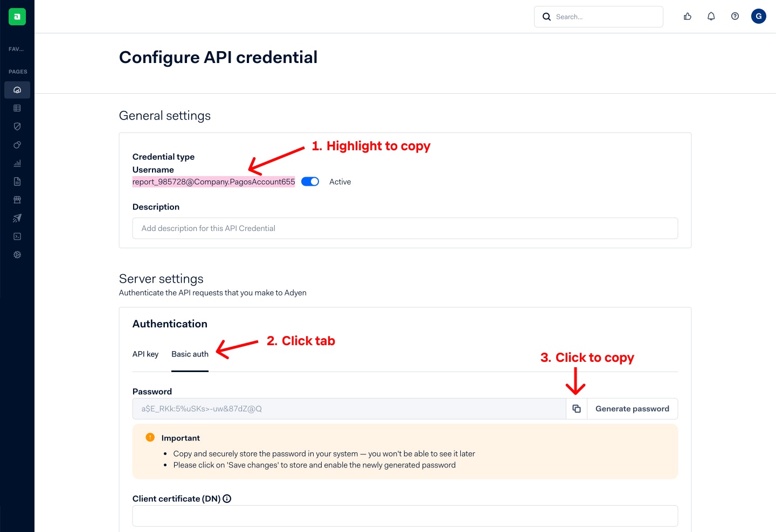Click the Generate password button
The width and height of the screenshot is (776, 532).
[632, 409]
